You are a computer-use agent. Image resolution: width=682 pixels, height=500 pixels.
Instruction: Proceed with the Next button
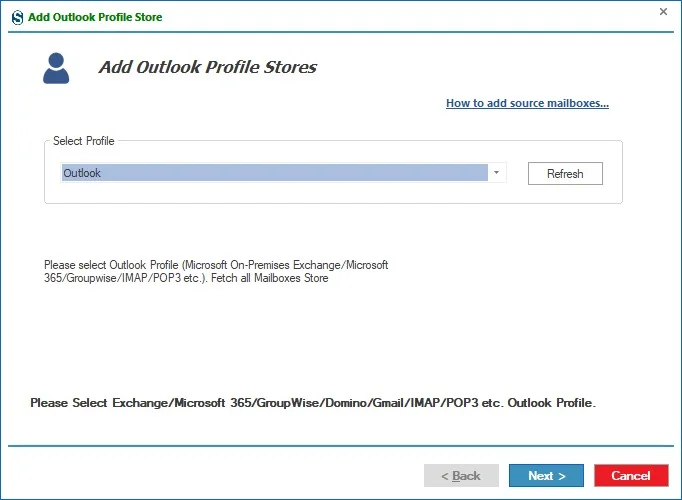click(546, 476)
